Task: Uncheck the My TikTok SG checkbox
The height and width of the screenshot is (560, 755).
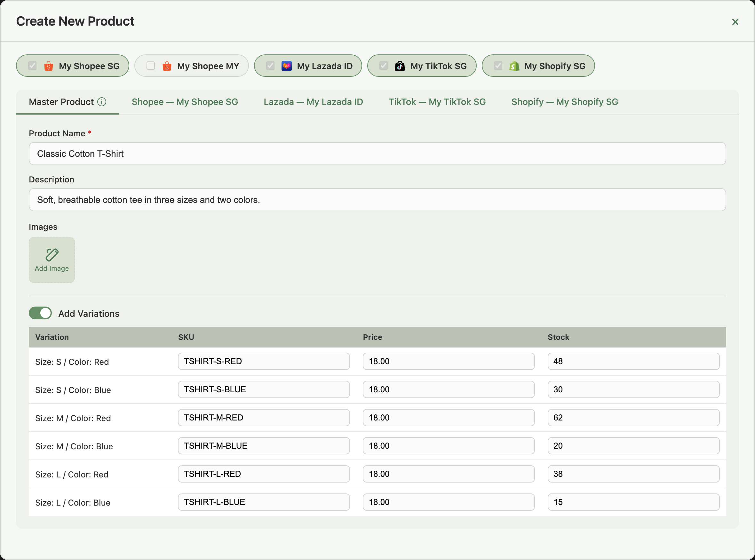Action: 383,66
